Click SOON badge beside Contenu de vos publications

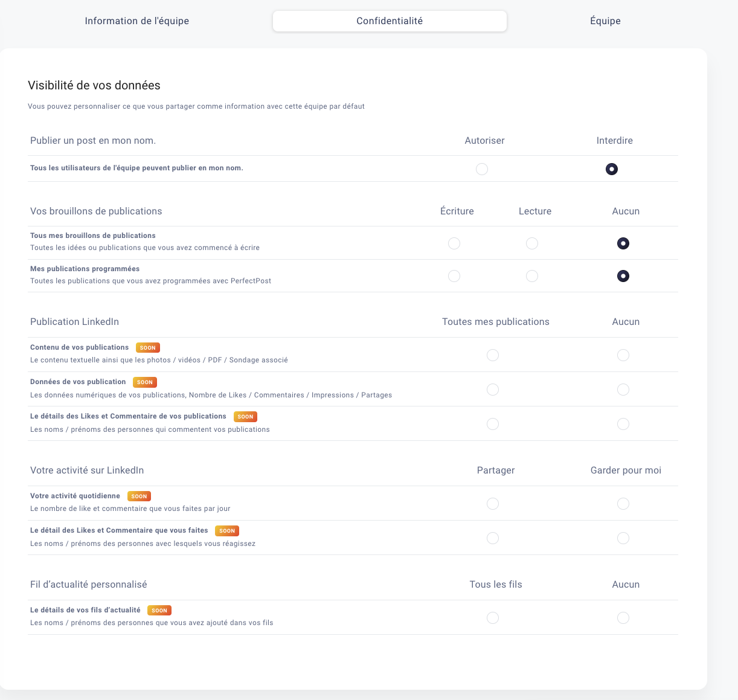pyautogui.click(x=148, y=348)
